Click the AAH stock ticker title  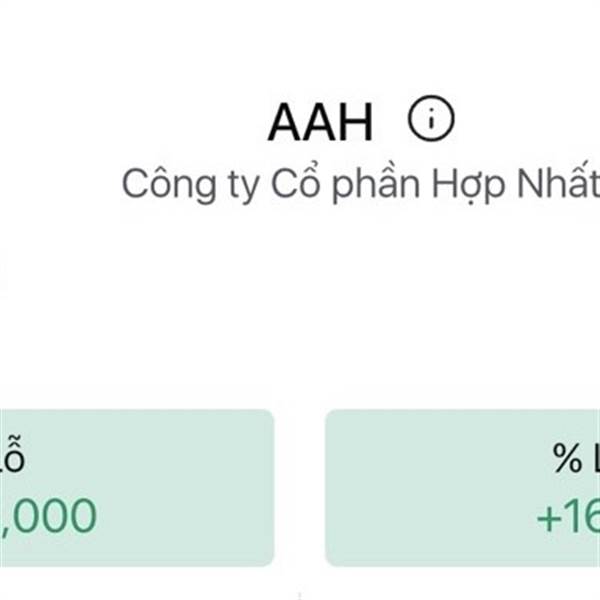coord(320,124)
